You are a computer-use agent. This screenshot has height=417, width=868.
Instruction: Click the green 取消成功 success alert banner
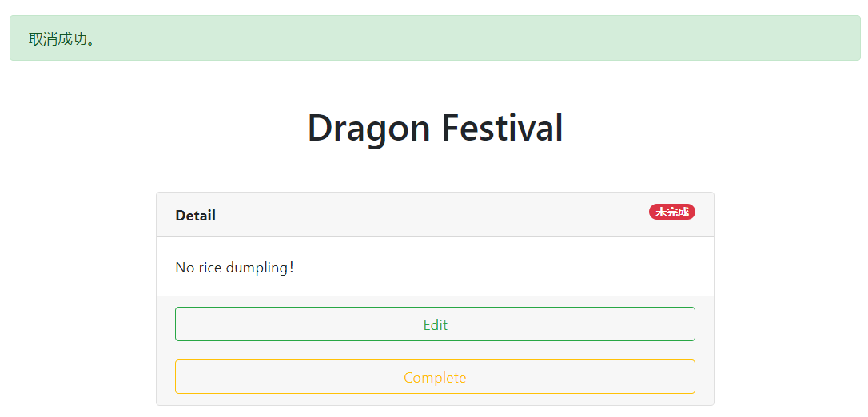pos(435,38)
